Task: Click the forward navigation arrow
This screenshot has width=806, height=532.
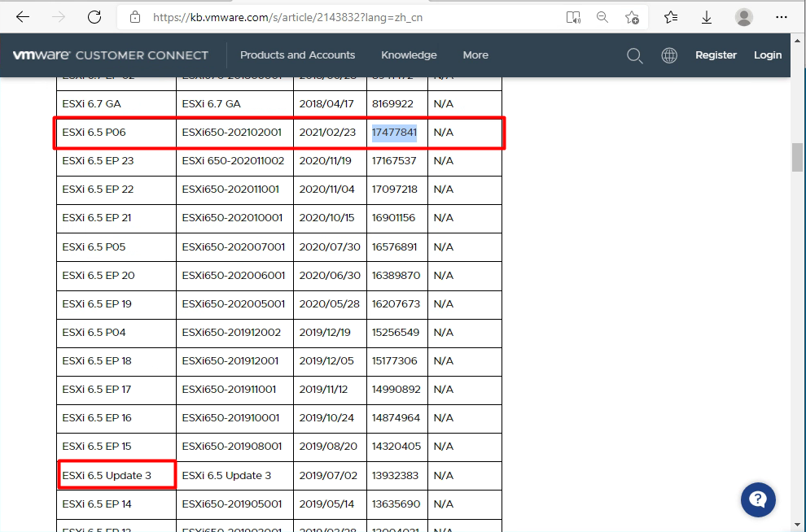Action: [x=59, y=17]
